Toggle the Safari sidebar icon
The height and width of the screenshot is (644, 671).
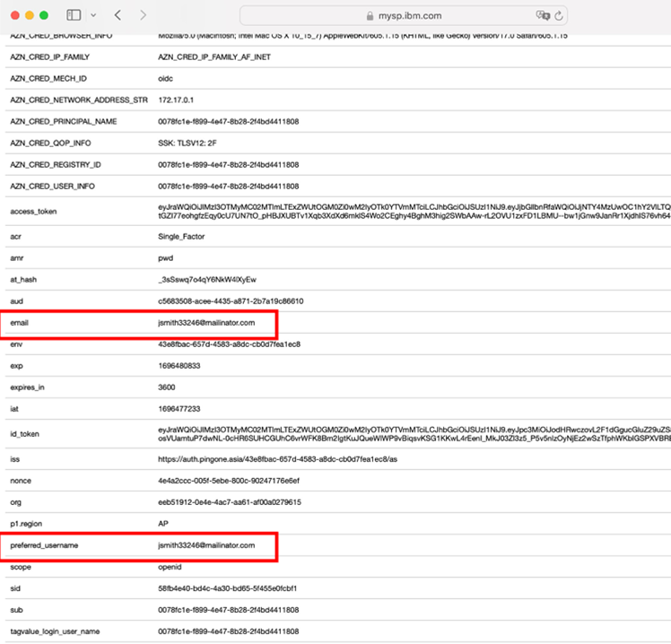74,15
